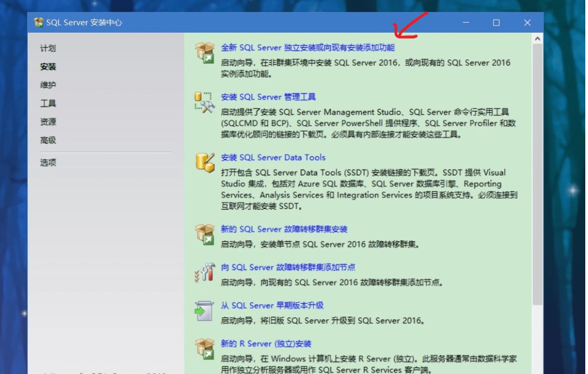Open 安装 SQL Server 管理工具 link
588x374 pixels.
pyautogui.click(x=268, y=97)
